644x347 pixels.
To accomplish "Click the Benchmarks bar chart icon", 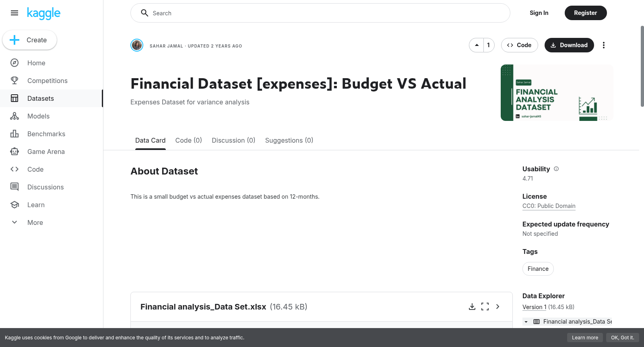I will 14,134.
